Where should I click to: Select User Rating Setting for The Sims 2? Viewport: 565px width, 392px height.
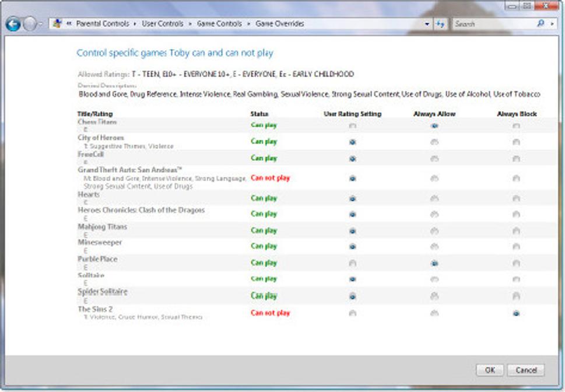click(x=352, y=313)
